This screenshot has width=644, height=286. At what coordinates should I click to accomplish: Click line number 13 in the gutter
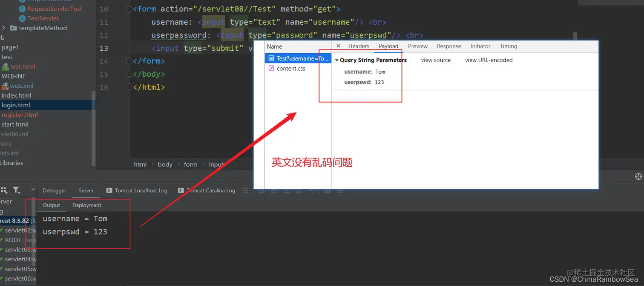point(104,48)
